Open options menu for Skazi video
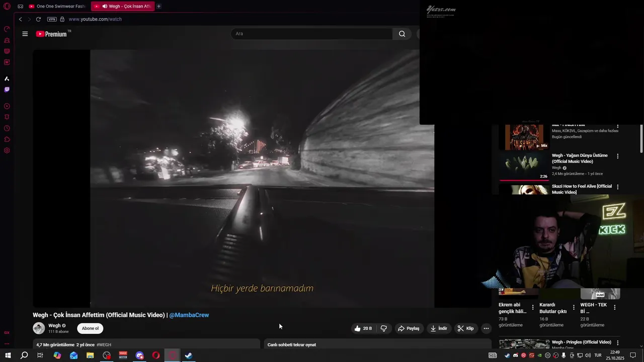Image resolution: width=644 pixels, height=362 pixels. pos(618,187)
